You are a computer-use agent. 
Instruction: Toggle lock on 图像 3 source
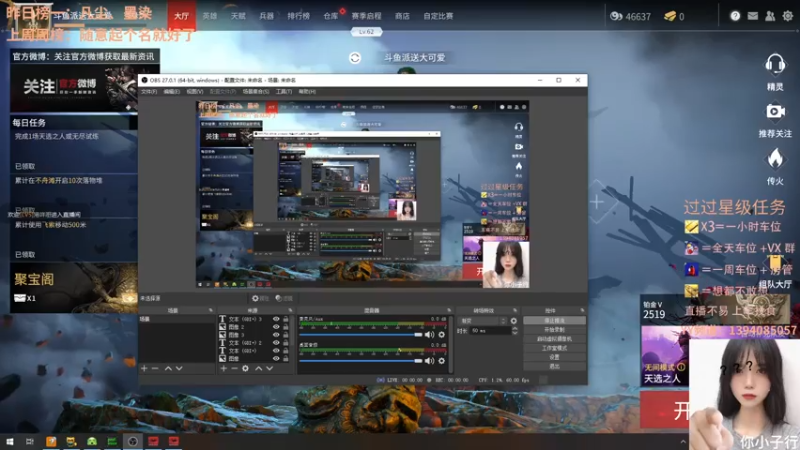[286, 335]
